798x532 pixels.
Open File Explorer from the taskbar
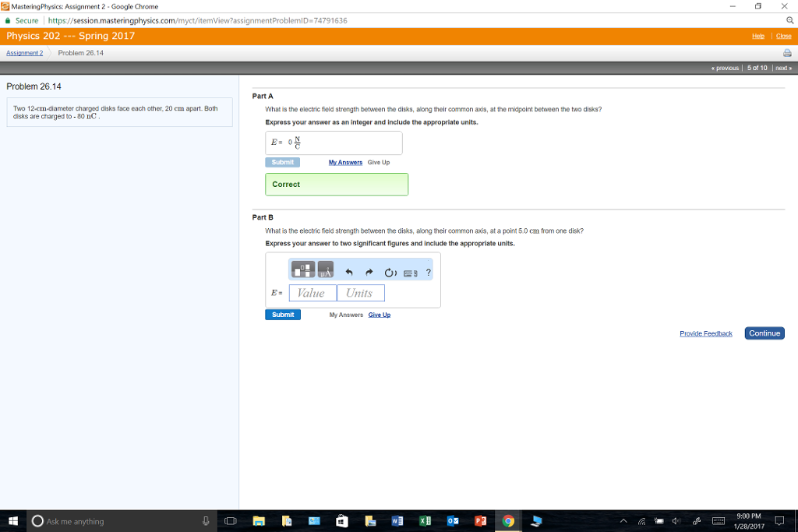(259, 521)
